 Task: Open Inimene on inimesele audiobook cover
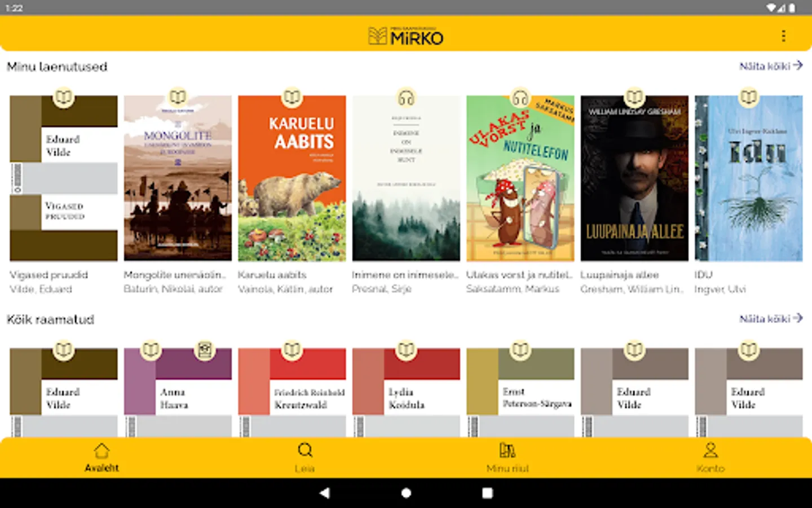pos(406,178)
